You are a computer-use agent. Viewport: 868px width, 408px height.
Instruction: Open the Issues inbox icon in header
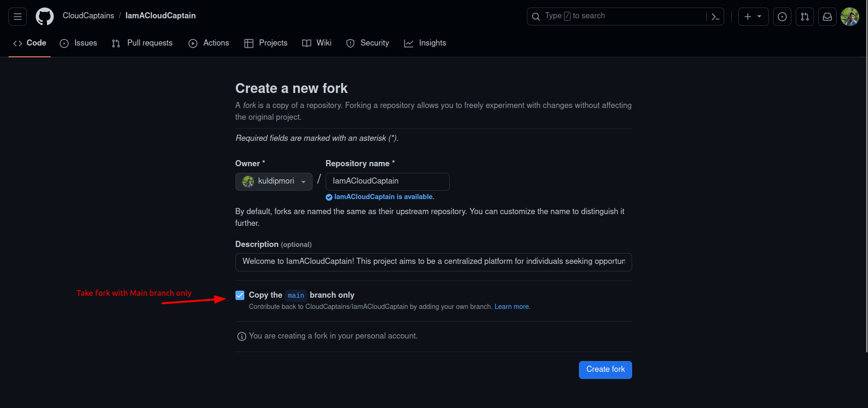point(782,16)
